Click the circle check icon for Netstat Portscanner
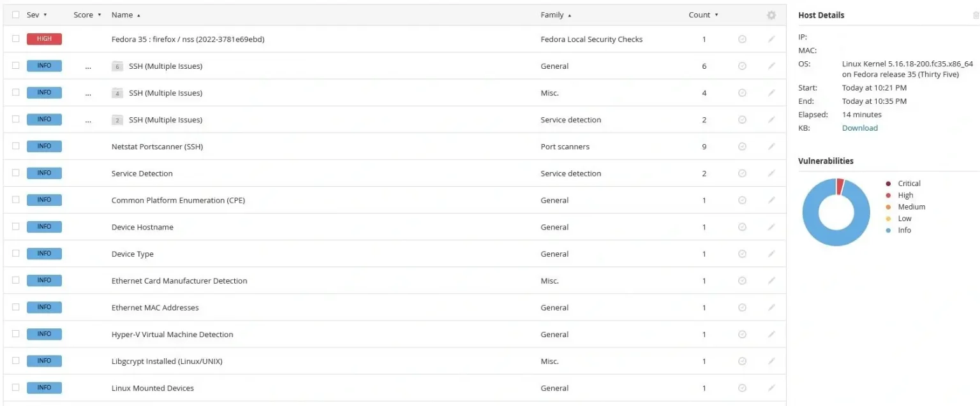This screenshot has height=406, width=980. pyautogui.click(x=742, y=147)
